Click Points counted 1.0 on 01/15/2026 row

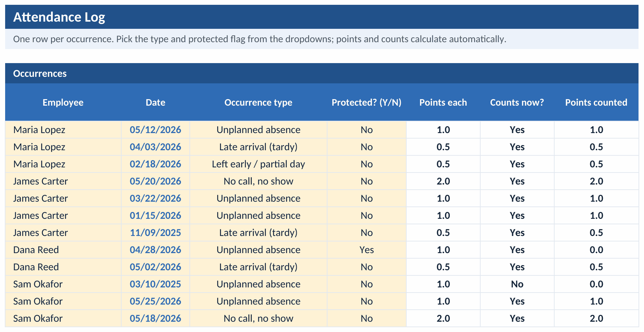pyautogui.click(x=596, y=215)
